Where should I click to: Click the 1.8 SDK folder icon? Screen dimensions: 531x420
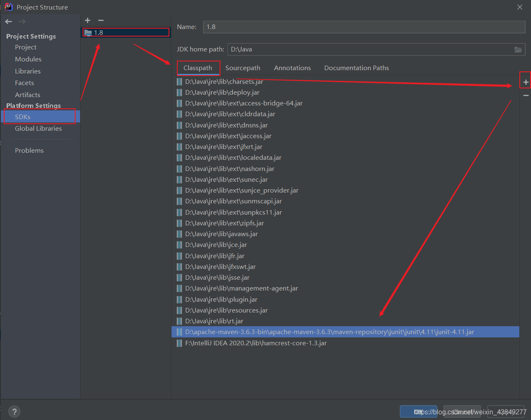[x=88, y=33]
